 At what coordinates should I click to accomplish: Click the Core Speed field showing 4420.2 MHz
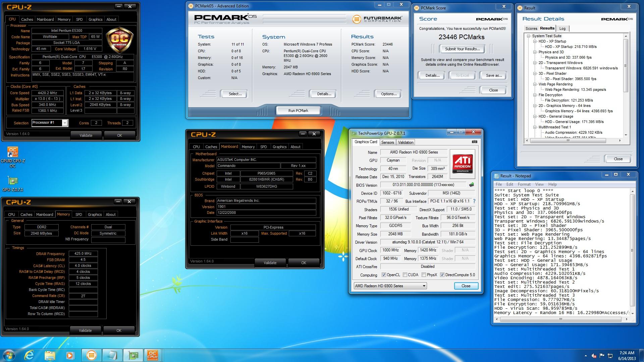[47, 93]
